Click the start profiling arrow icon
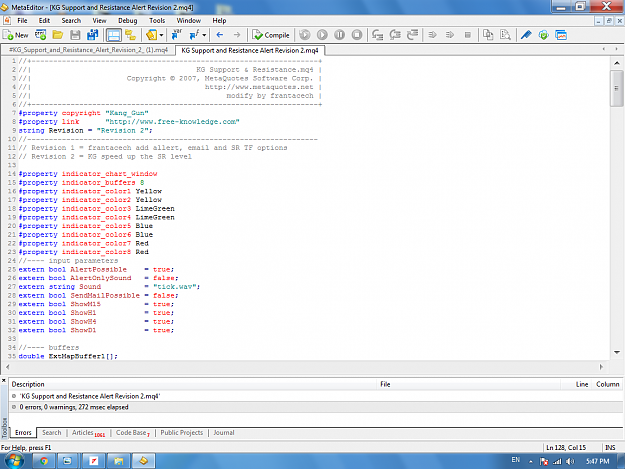The width and height of the screenshot is (625, 469). 432,35
